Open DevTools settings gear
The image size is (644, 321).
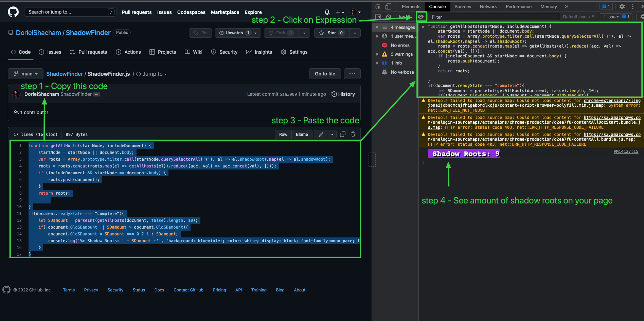(x=622, y=6)
